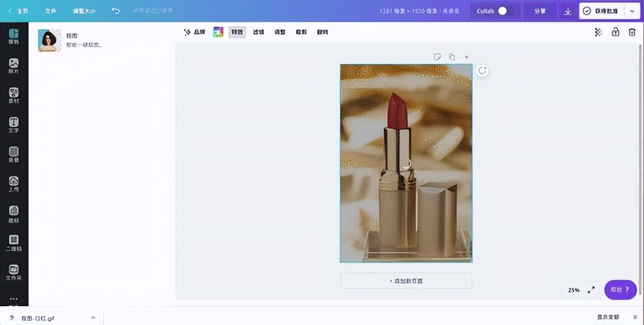The width and height of the screenshot is (644, 325).
Task: Expand the dropdown arrow beside the white header button
Action: [x=632, y=11]
